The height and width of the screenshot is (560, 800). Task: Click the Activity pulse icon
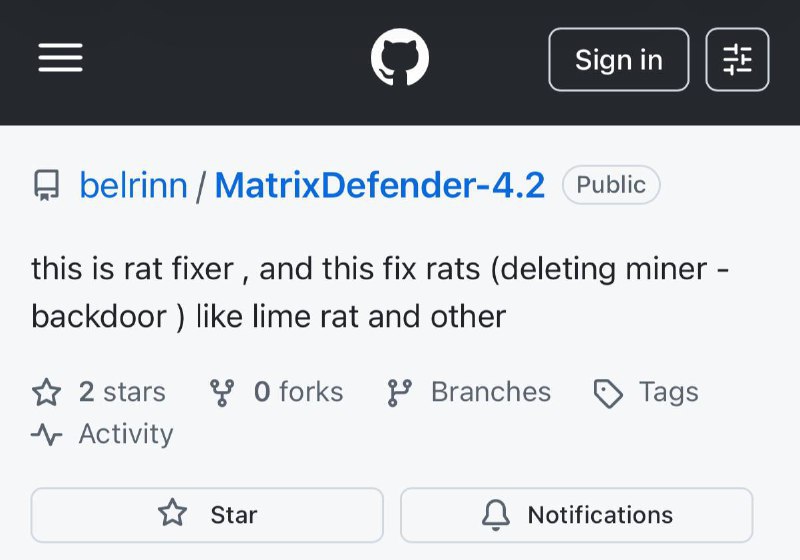[47, 434]
